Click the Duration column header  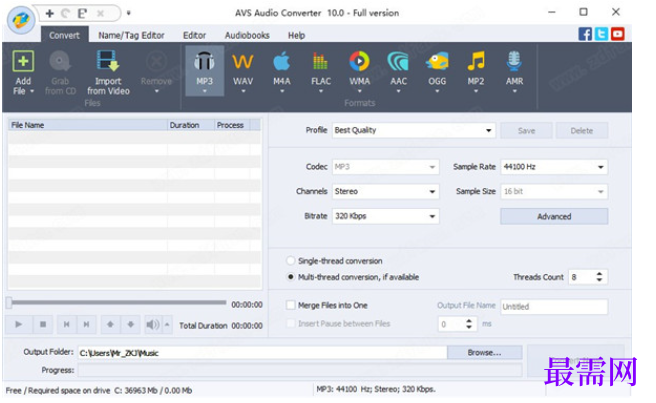191,125
